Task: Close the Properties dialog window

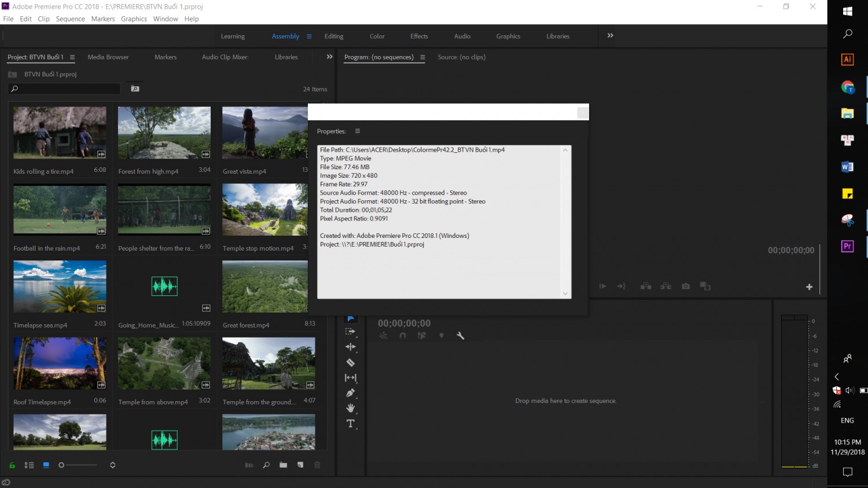Action: [583, 113]
